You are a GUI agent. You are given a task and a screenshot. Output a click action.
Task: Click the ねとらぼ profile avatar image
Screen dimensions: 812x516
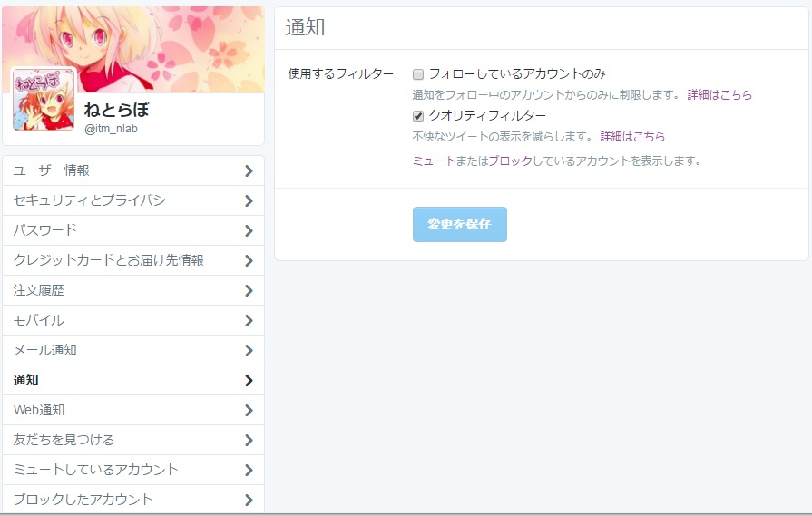tap(44, 99)
